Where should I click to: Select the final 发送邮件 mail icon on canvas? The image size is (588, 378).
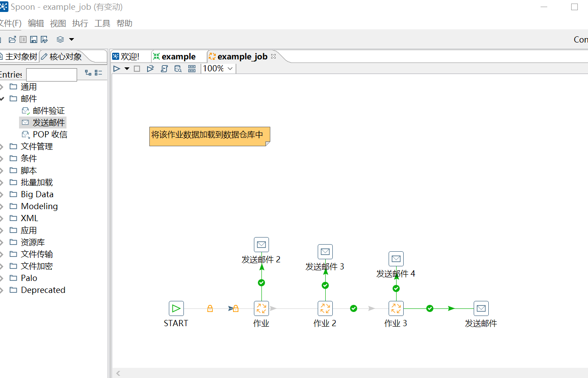pos(481,308)
